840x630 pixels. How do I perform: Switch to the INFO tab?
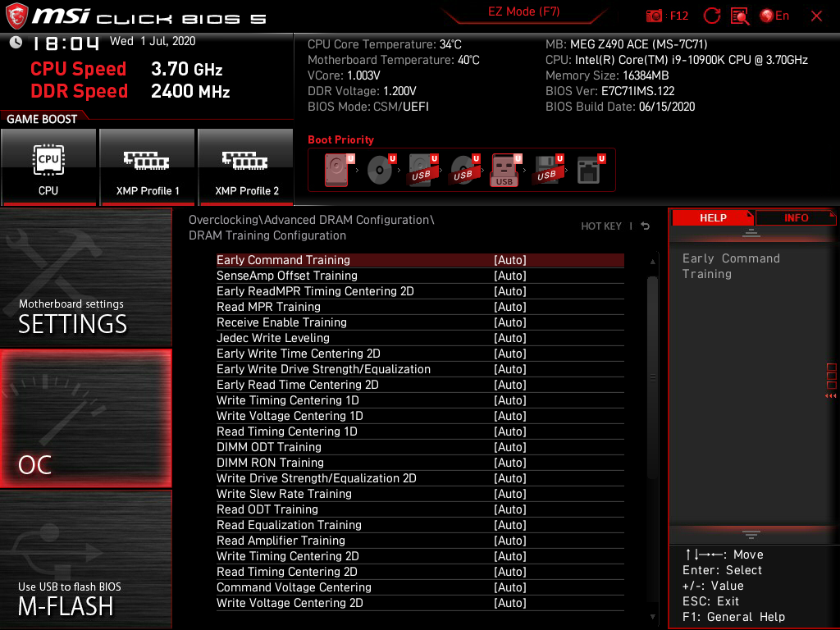(x=796, y=217)
